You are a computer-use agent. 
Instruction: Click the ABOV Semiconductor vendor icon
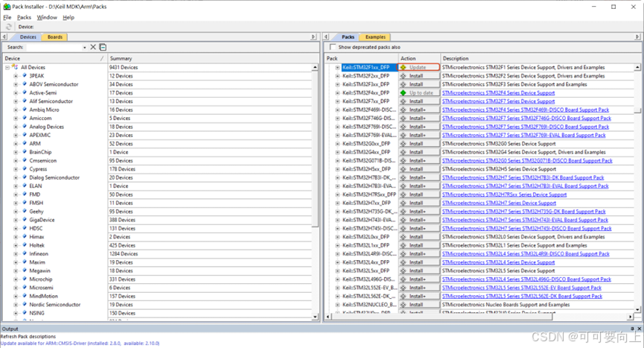coord(25,84)
